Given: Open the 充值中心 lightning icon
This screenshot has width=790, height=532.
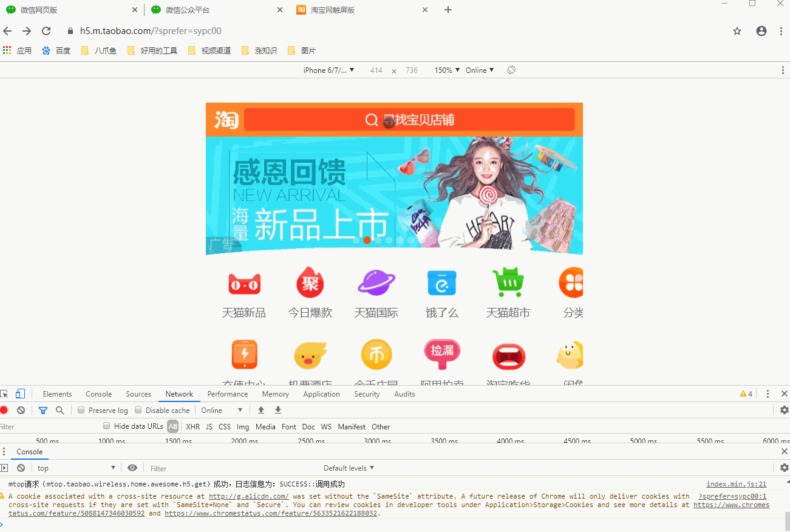Looking at the screenshot, I should click(x=244, y=355).
